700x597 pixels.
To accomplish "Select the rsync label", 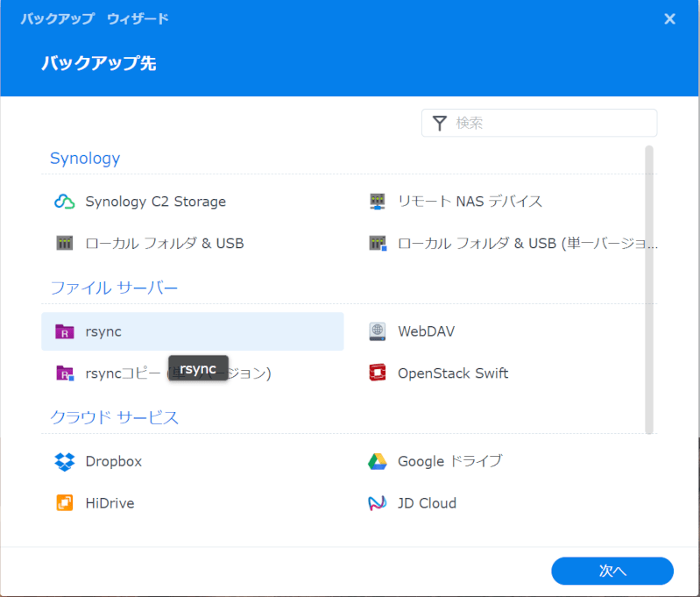I will pyautogui.click(x=103, y=331).
